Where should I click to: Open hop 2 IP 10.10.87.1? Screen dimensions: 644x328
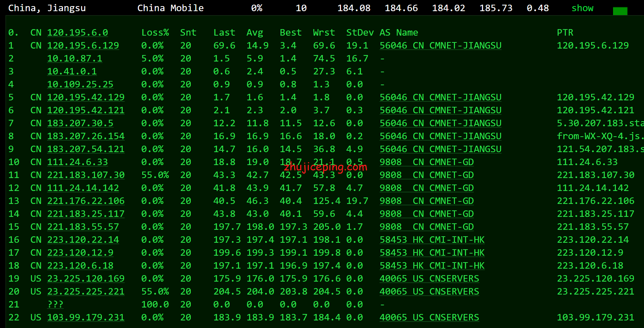tap(75, 58)
